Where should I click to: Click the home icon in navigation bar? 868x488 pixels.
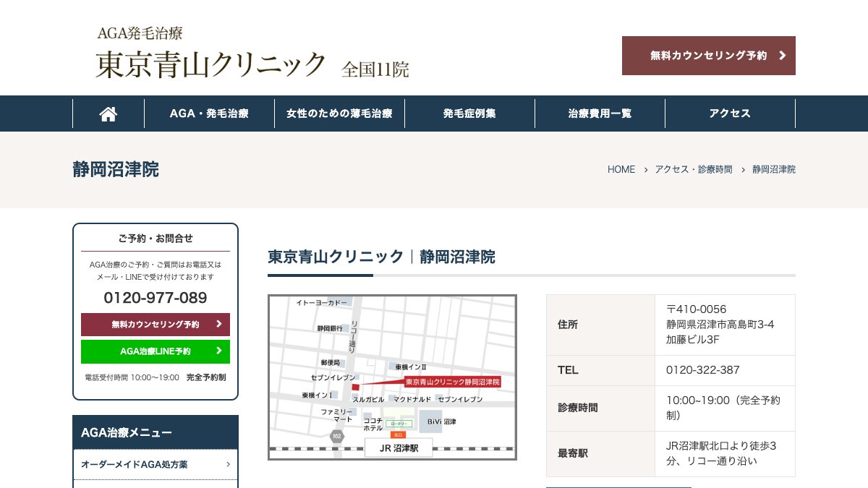pyautogui.click(x=109, y=114)
